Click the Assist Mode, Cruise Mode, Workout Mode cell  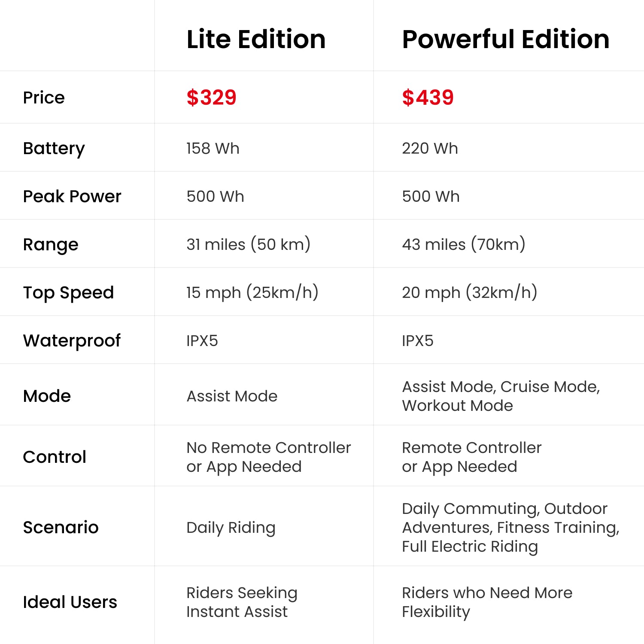(x=500, y=396)
